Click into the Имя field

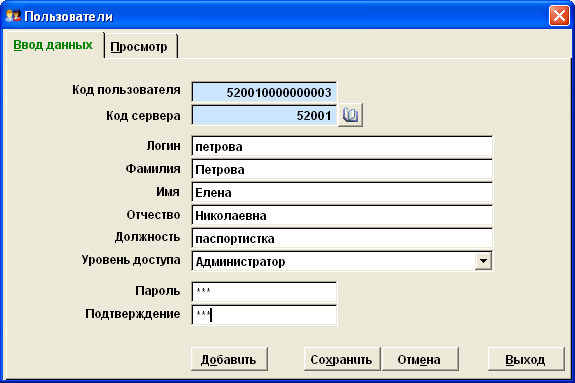[x=342, y=193]
